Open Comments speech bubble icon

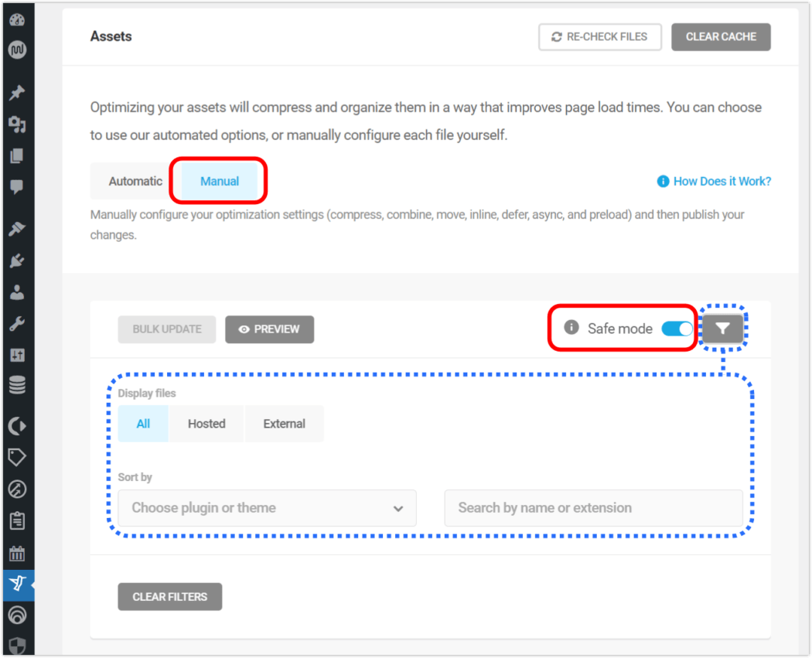pyautogui.click(x=16, y=187)
